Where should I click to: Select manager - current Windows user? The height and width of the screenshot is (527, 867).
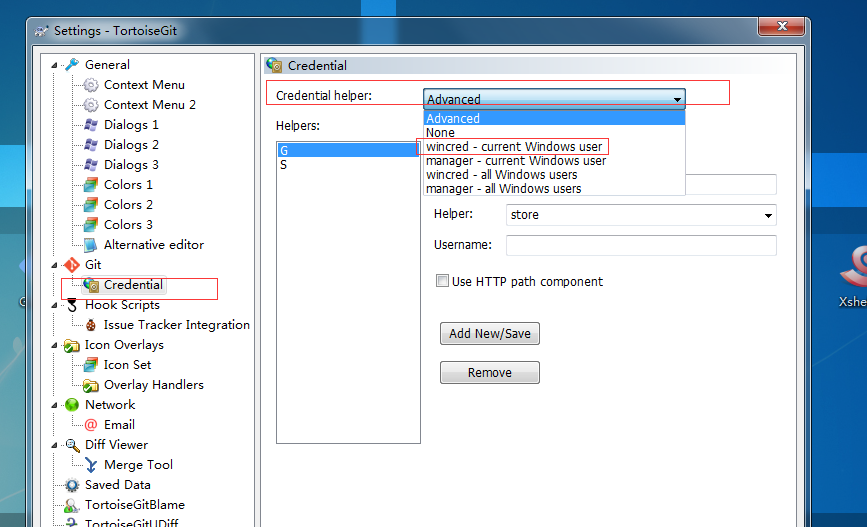click(554, 161)
